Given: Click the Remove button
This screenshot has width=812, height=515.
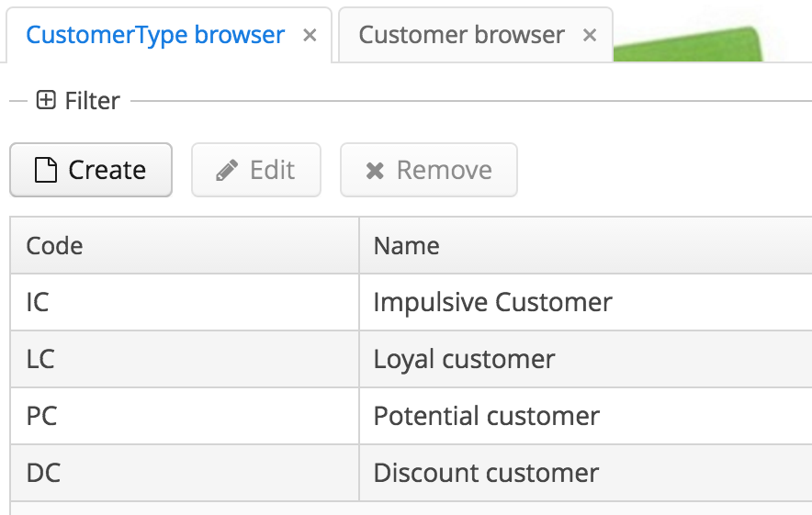Looking at the screenshot, I should coord(429,170).
